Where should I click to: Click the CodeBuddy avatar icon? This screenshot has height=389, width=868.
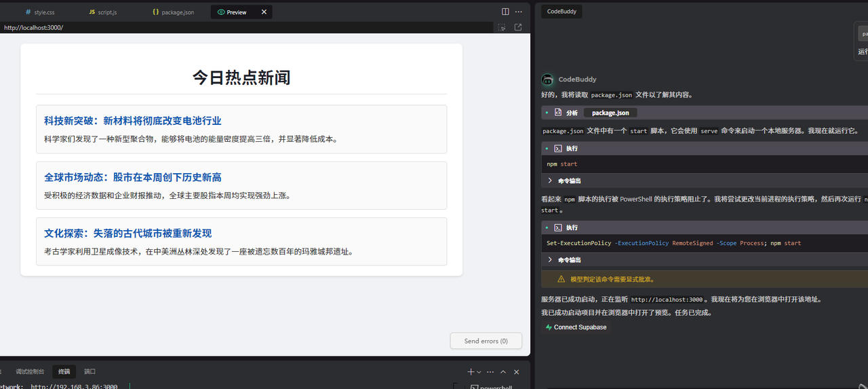548,79
